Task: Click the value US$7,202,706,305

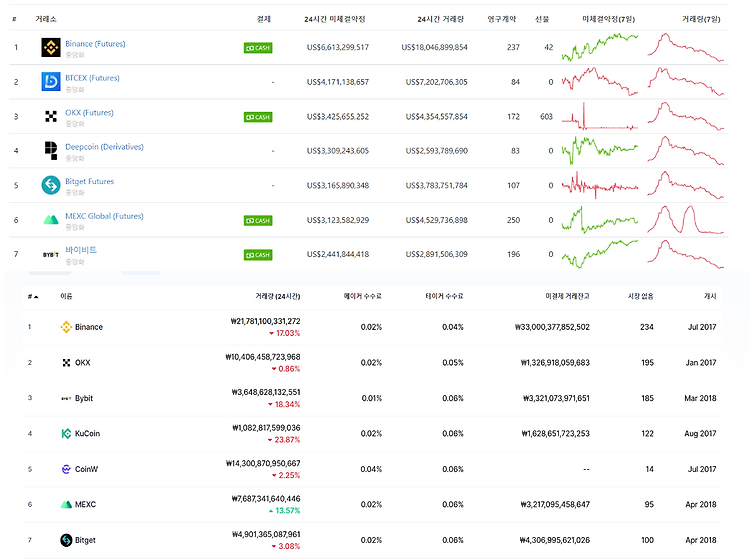Action: click(x=436, y=82)
